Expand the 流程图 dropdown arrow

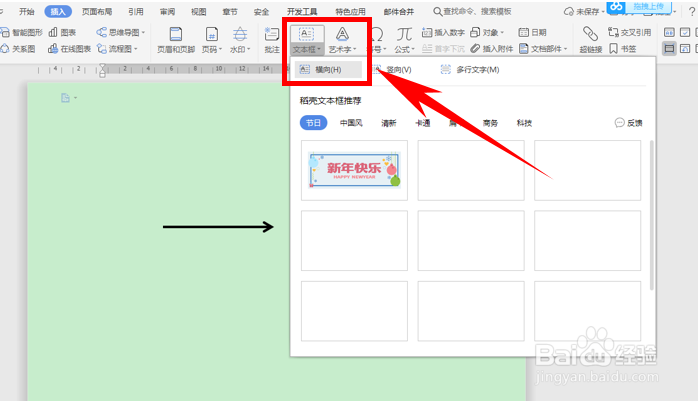click(x=136, y=49)
